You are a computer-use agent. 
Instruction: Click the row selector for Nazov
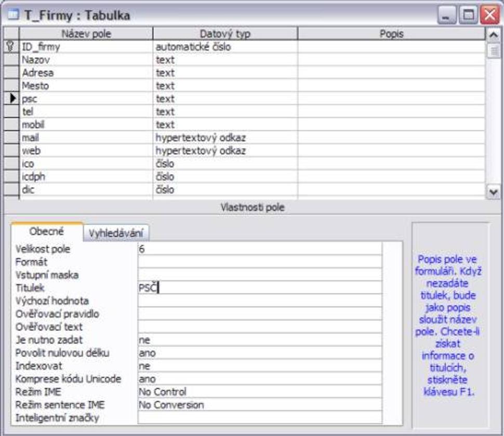click(11, 60)
